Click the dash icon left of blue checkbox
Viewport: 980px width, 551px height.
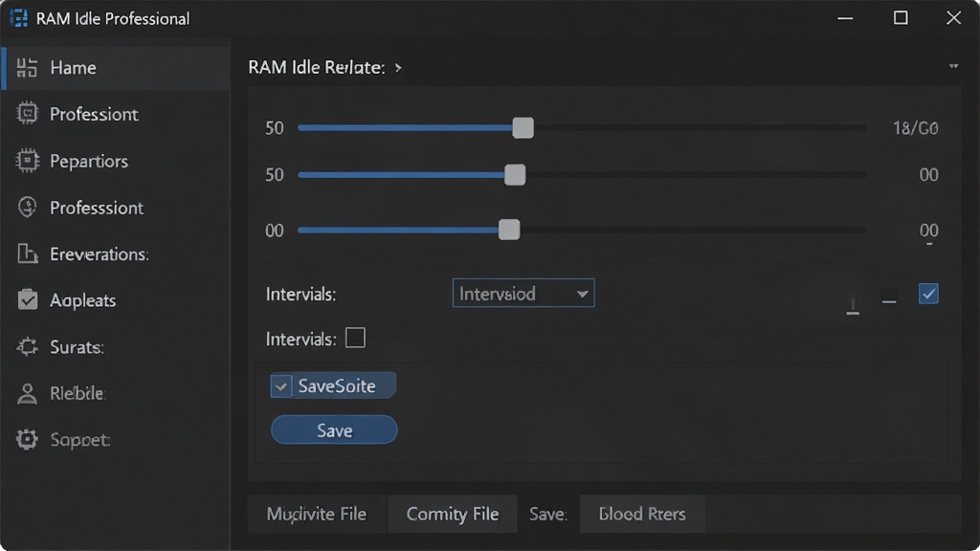tap(889, 301)
